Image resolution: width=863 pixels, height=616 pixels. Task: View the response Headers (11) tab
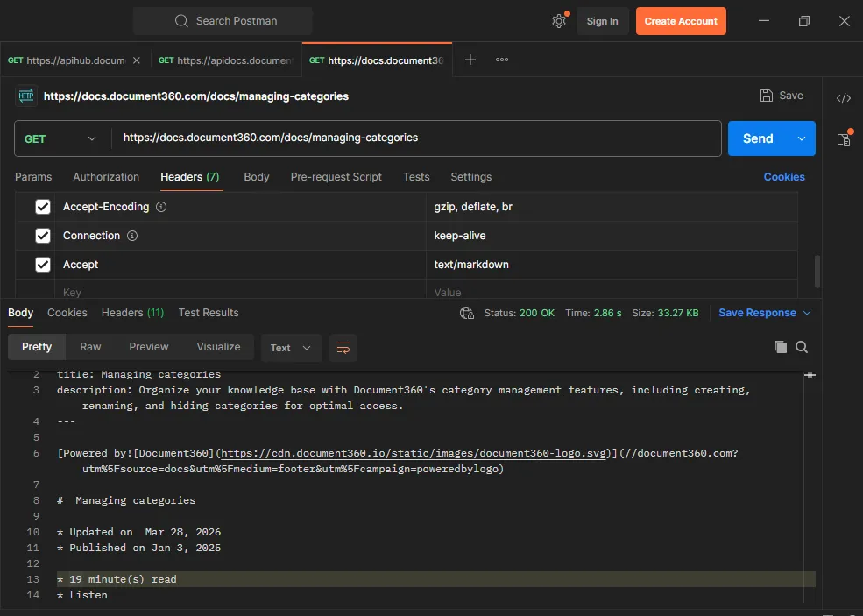tap(132, 313)
